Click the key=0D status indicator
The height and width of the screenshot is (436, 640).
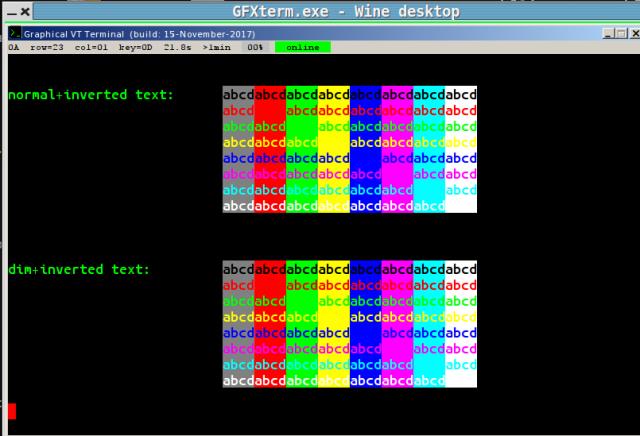[x=134, y=47]
